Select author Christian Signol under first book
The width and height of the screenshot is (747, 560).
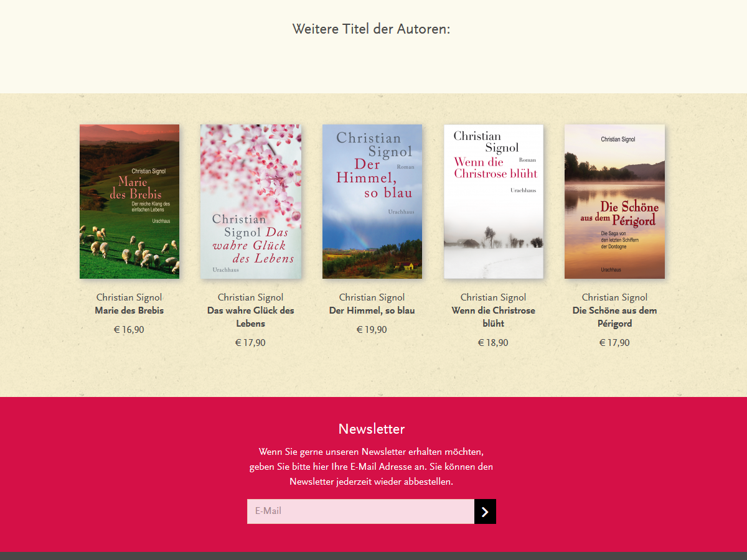(x=129, y=297)
